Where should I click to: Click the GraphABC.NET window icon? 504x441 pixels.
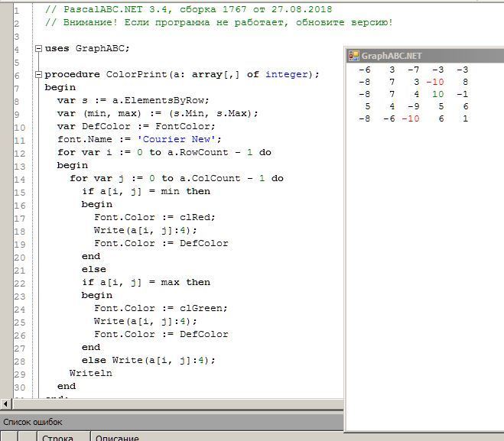click(x=353, y=56)
